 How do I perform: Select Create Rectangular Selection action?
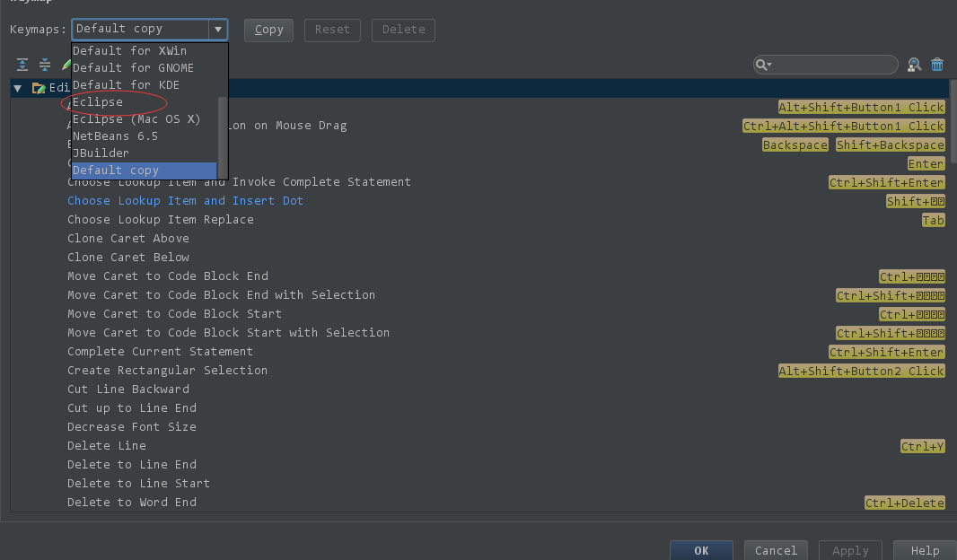[167, 371]
